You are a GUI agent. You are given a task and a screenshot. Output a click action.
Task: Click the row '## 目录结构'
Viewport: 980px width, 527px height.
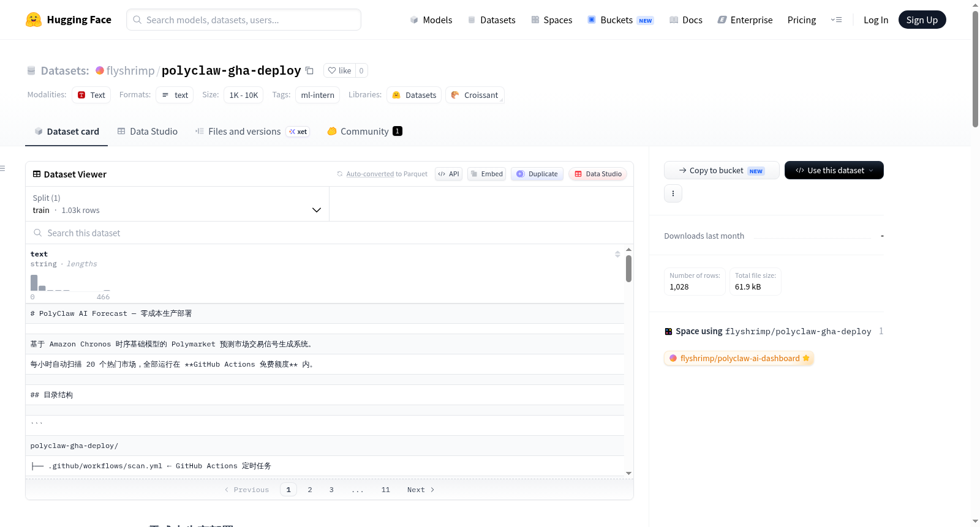(x=325, y=395)
